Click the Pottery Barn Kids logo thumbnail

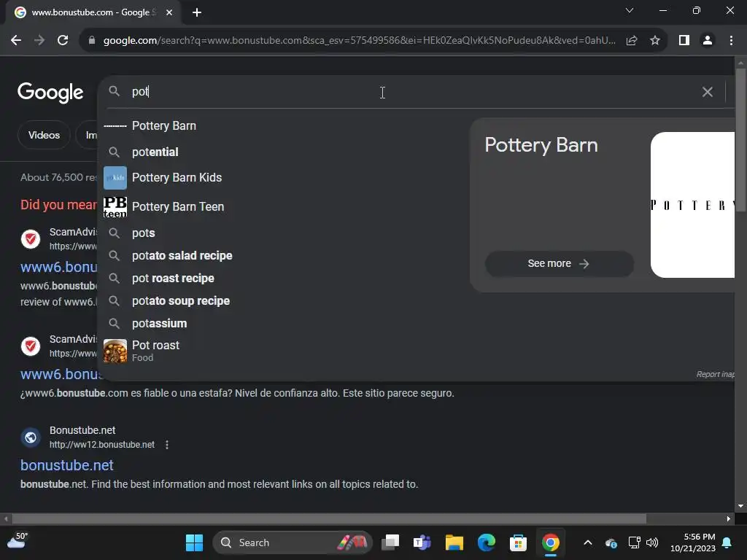115,178
